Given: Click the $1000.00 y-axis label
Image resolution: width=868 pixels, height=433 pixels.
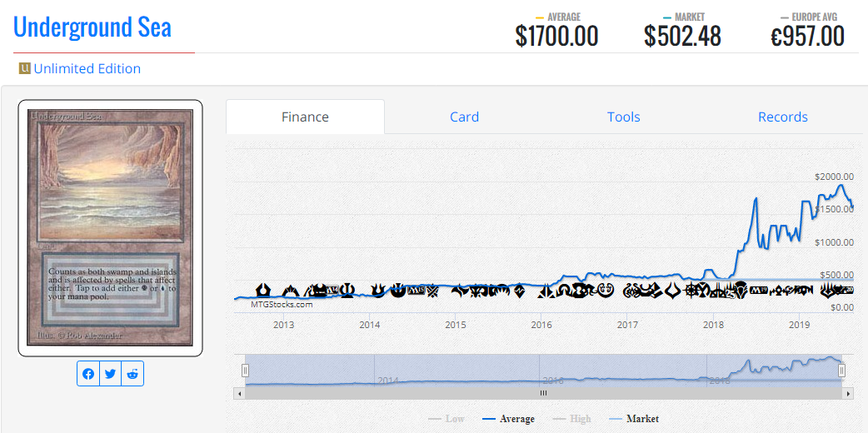Looking at the screenshot, I should pos(834,242).
